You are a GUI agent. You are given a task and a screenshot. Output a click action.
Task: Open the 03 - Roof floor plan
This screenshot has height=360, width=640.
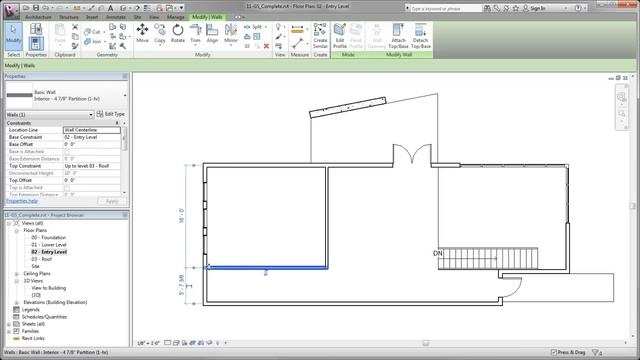(41, 259)
